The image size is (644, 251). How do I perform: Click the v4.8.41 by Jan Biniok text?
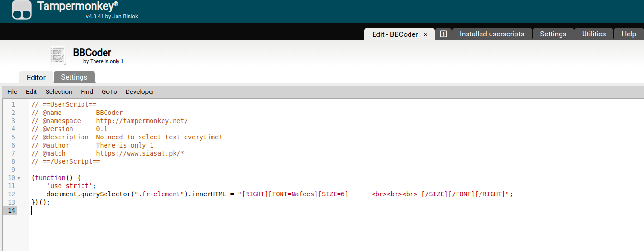coord(112,16)
